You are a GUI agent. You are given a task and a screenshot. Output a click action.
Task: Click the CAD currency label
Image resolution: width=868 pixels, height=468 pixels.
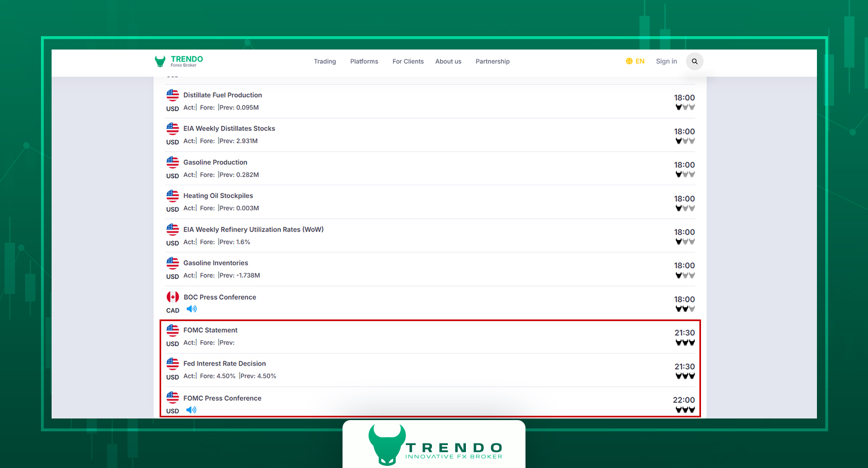tap(173, 310)
